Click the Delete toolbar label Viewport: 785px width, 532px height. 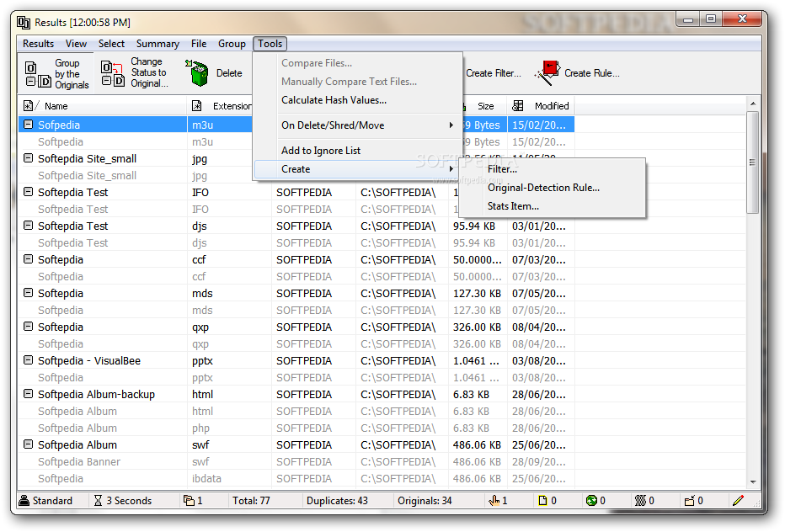(229, 73)
